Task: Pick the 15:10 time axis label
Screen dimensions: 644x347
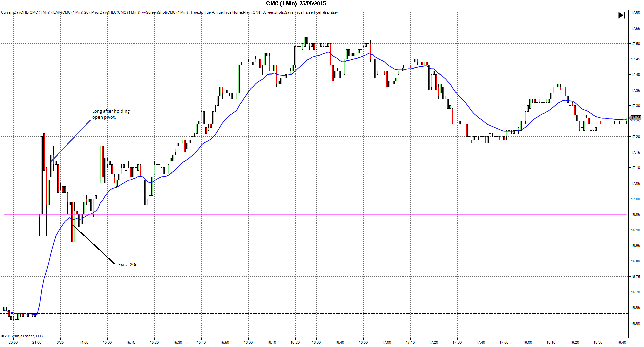Action: pos(131,342)
